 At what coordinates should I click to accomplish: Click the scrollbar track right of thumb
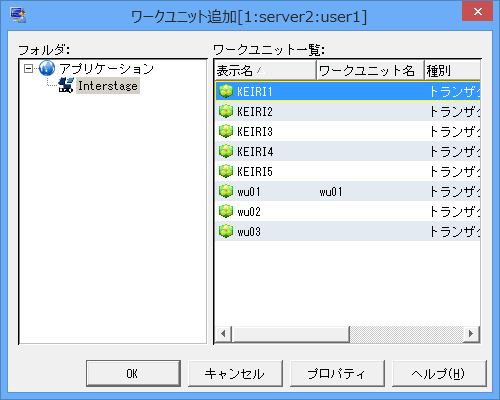tap(406, 334)
